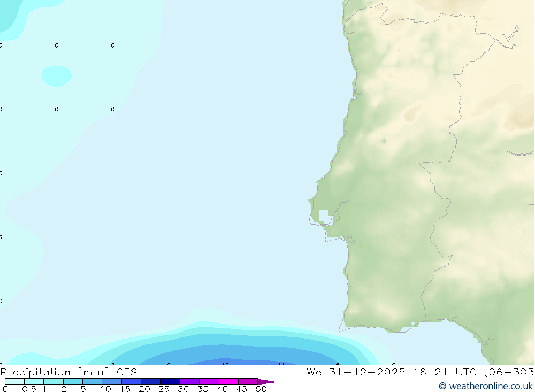Click the '35' legend scale label

click(203, 389)
